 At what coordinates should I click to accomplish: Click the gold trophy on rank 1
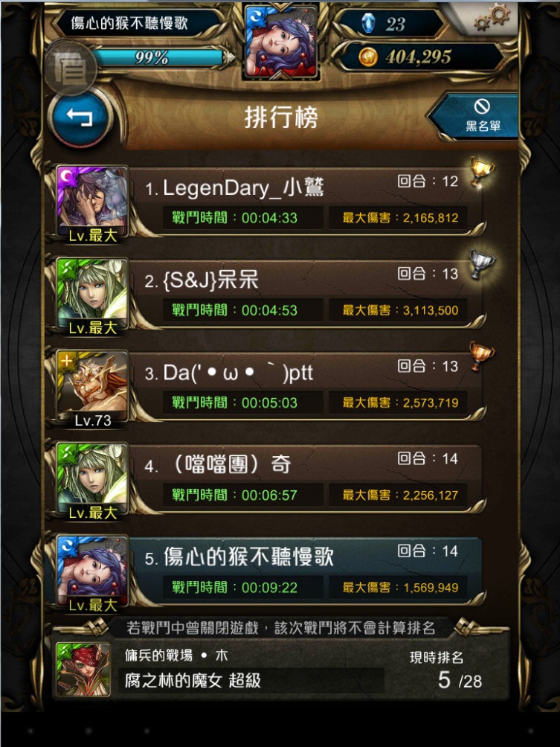pyautogui.click(x=481, y=172)
